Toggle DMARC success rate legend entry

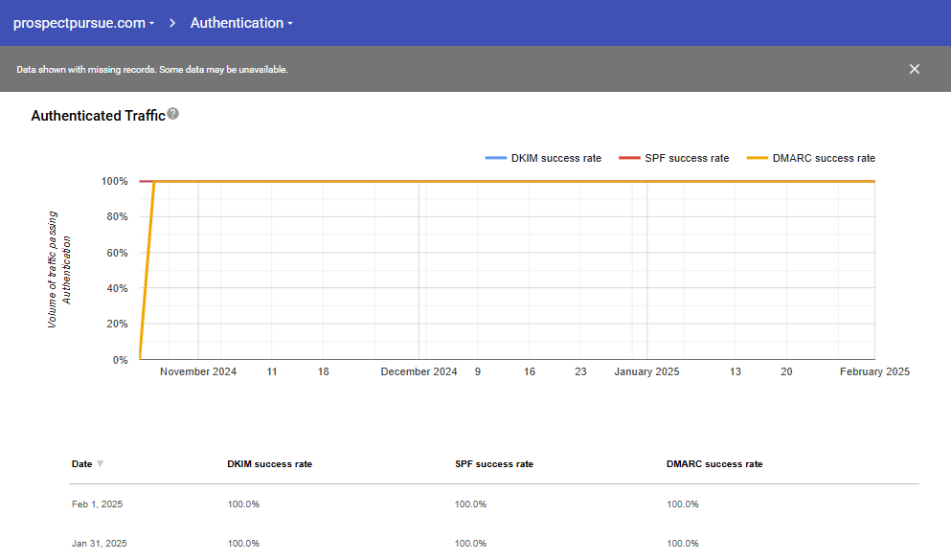click(x=810, y=158)
